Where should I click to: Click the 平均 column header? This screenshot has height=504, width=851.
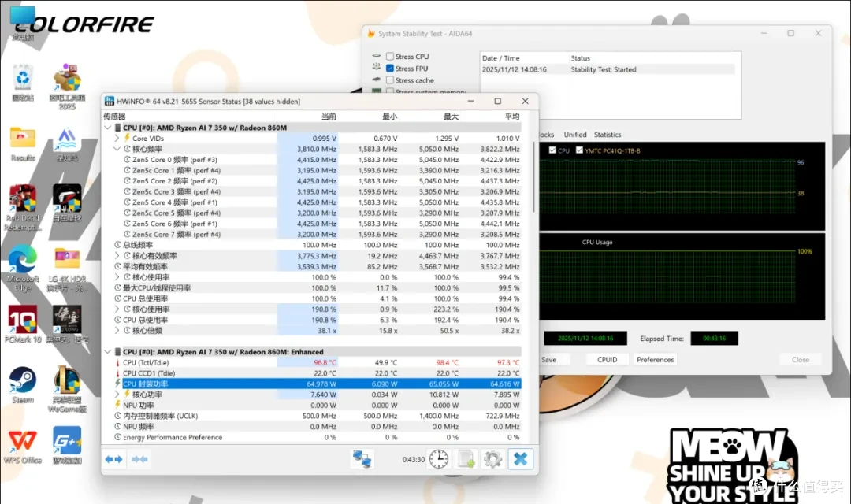point(512,117)
